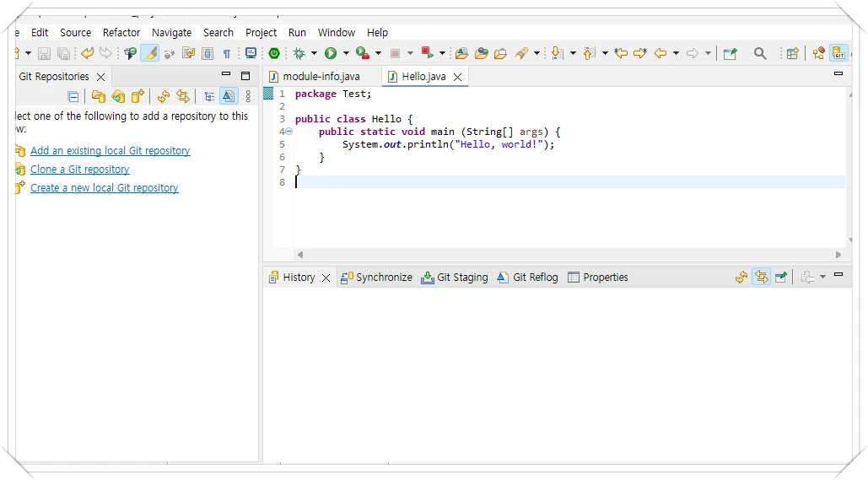Open the Source menu
Screen dimensions: 868x480
(x=75, y=33)
